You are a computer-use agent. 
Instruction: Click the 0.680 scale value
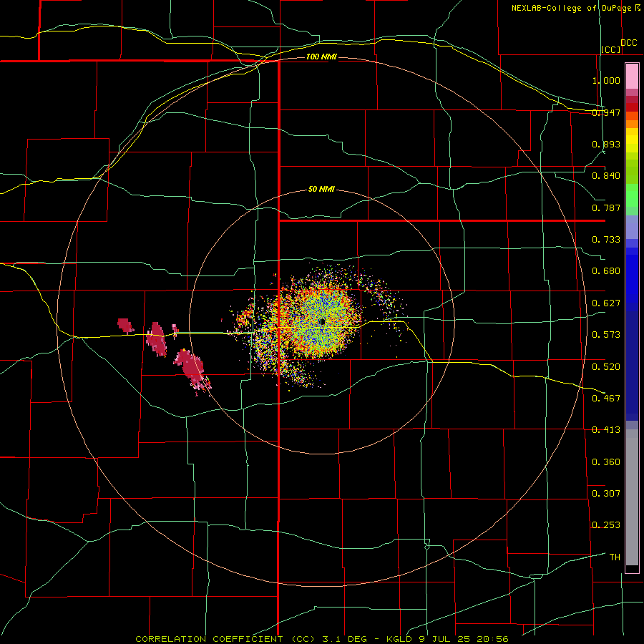pos(606,271)
